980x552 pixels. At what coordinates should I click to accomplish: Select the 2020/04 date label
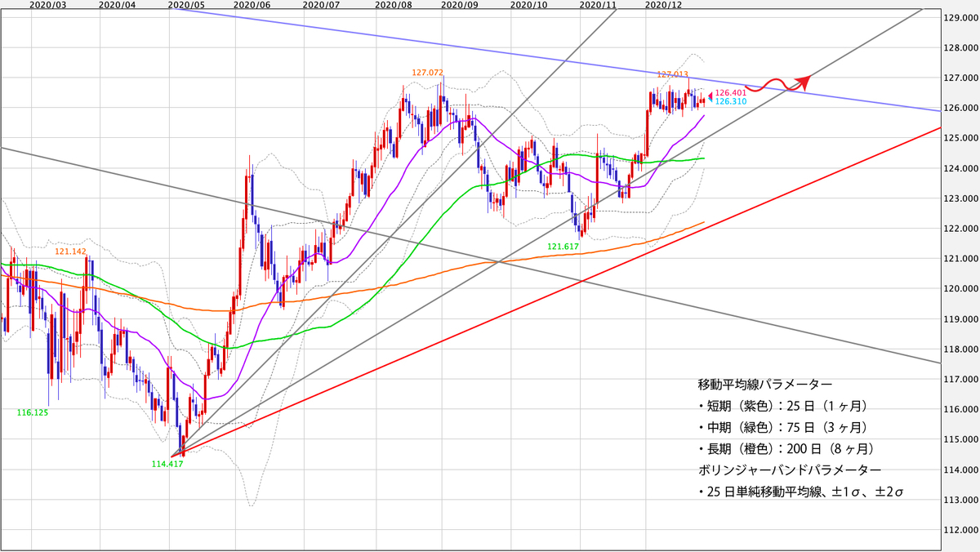coord(116,5)
